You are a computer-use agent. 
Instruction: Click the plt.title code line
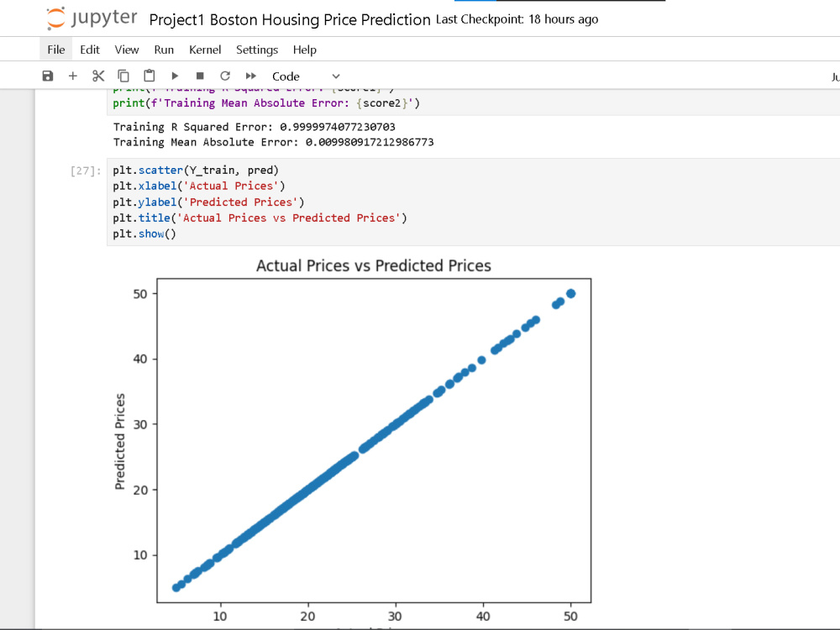(260, 218)
